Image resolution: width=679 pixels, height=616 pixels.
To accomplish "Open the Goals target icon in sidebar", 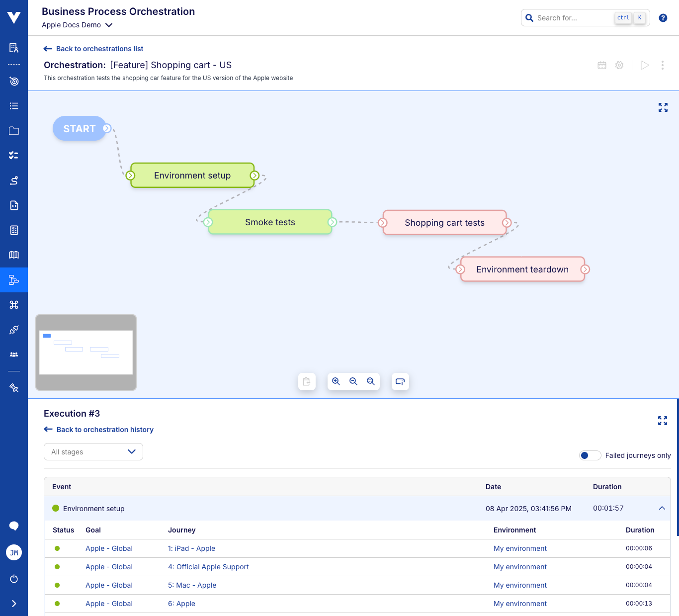I will [x=13, y=81].
